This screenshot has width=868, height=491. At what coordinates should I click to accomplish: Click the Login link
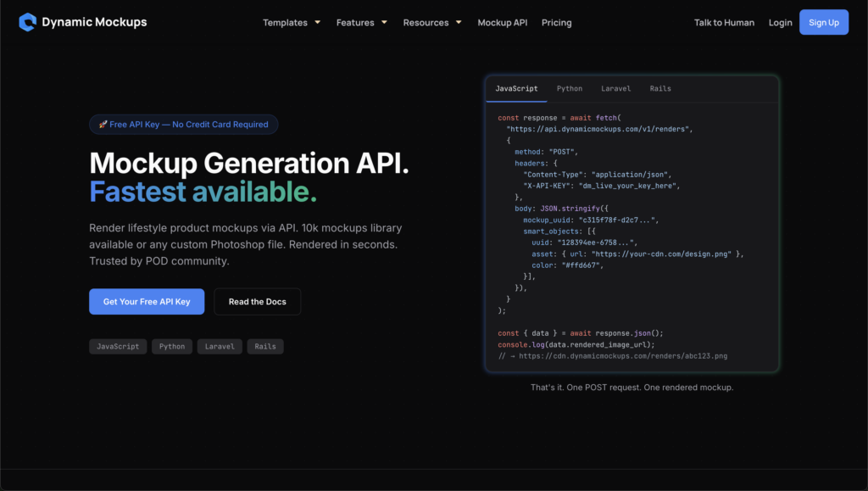780,23
